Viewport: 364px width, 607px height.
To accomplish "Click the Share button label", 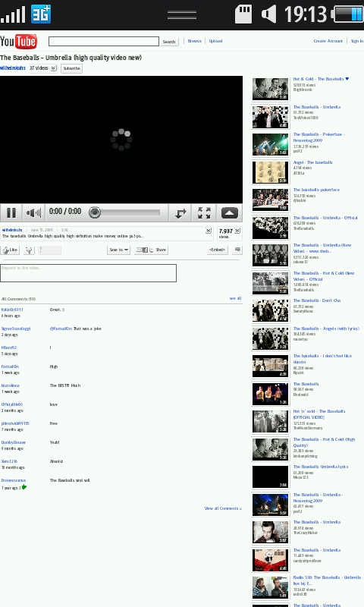I will [161, 250].
